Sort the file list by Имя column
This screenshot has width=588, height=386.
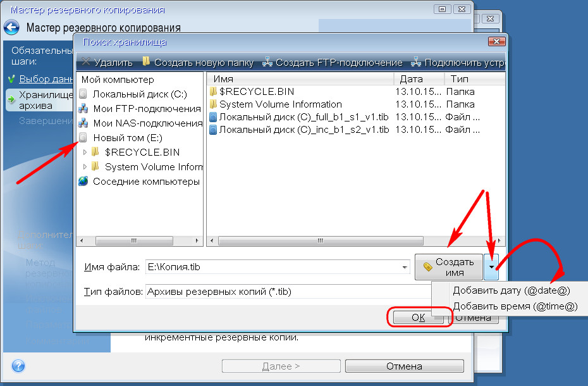(x=300, y=79)
